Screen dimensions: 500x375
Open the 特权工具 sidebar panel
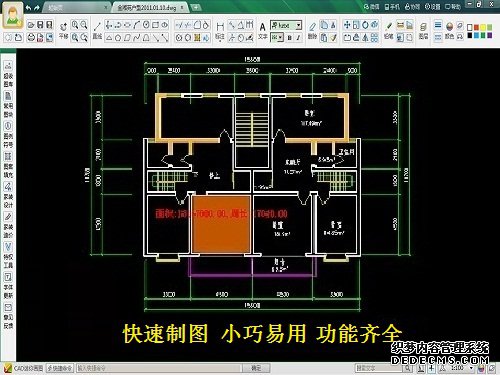[x=8, y=256]
